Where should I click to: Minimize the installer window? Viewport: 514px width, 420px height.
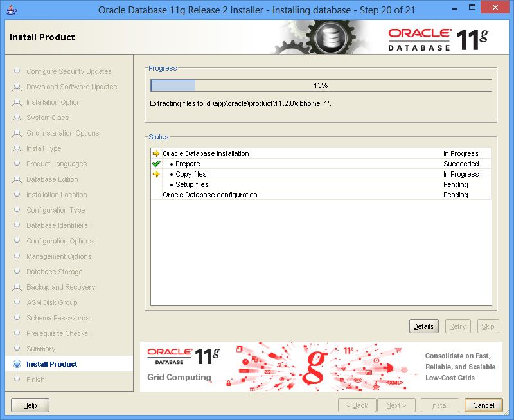click(455, 9)
